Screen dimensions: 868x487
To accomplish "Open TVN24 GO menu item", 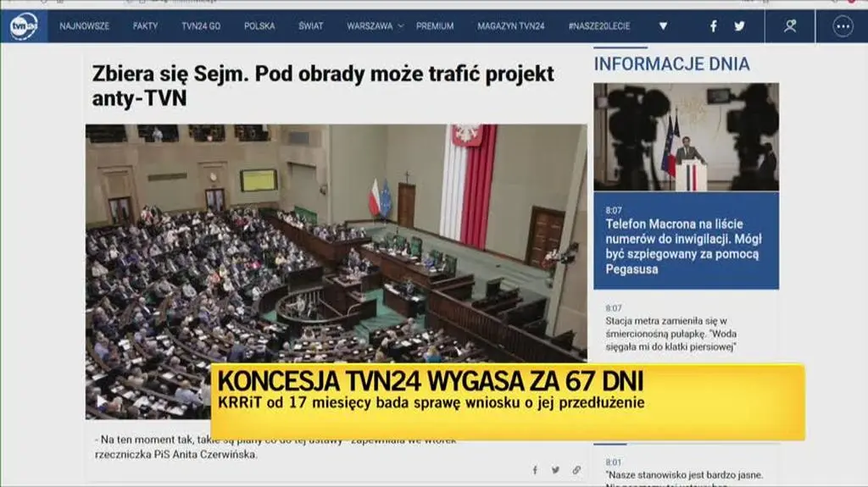I will click(x=201, y=26).
